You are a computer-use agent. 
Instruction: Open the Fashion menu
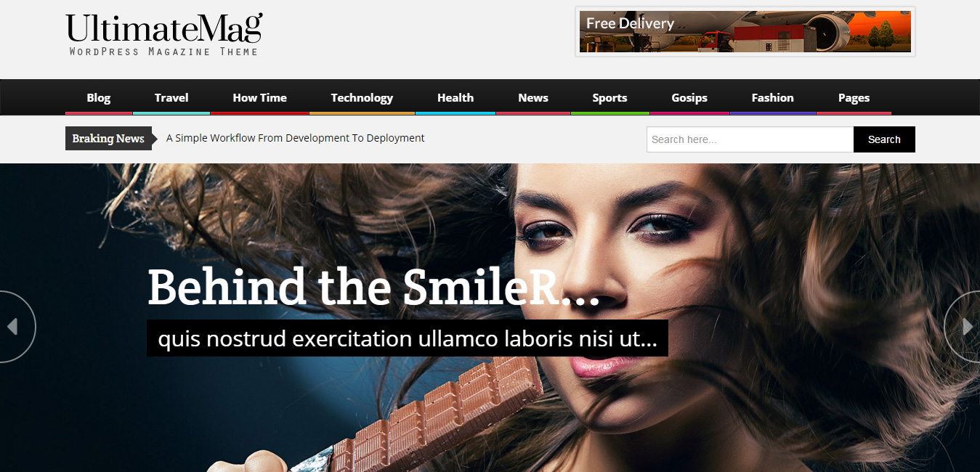[x=773, y=97]
